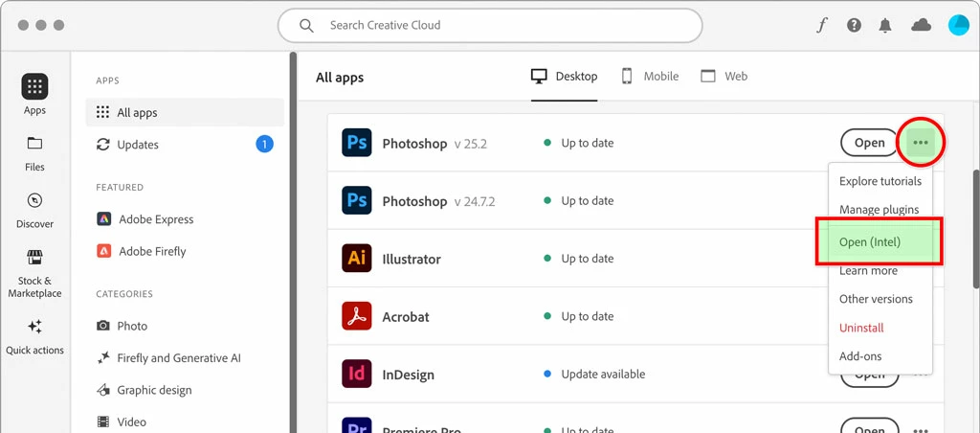Open the Help question mark icon

[x=854, y=26]
